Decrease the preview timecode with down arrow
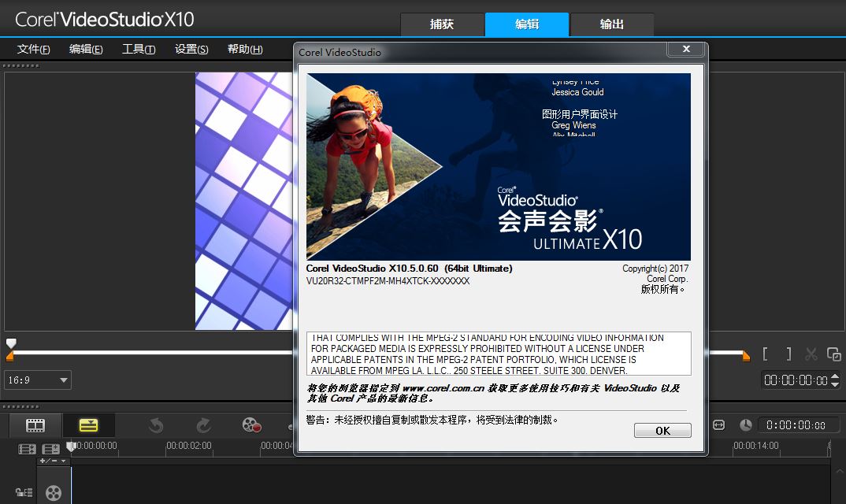The height and width of the screenshot is (504, 846). (835, 384)
